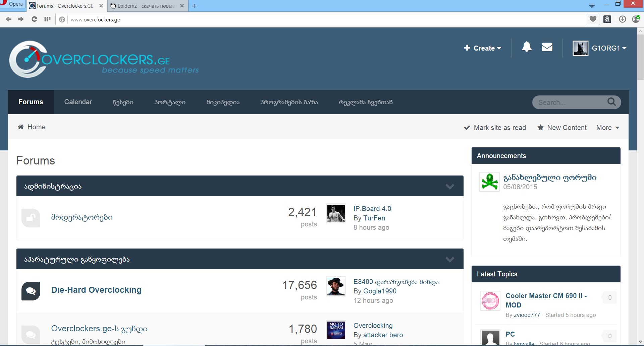
Task: Click the browser reload button
Action: click(34, 19)
